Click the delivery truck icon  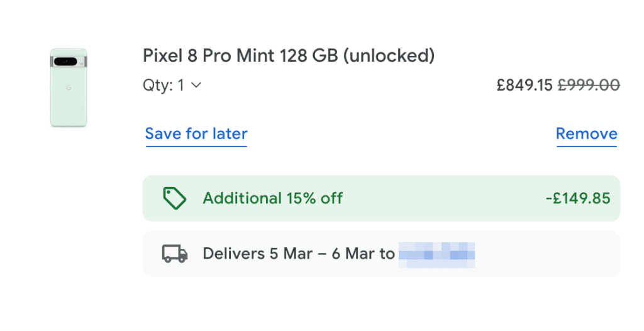coord(175,254)
